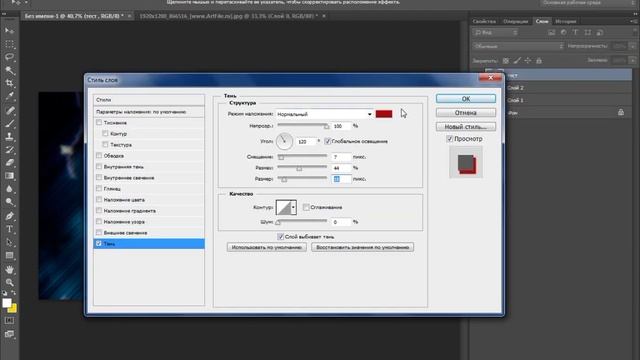The height and width of the screenshot is (360, 640).
Task: Open Layers panel fill dropdown arrow
Action: 633,60
